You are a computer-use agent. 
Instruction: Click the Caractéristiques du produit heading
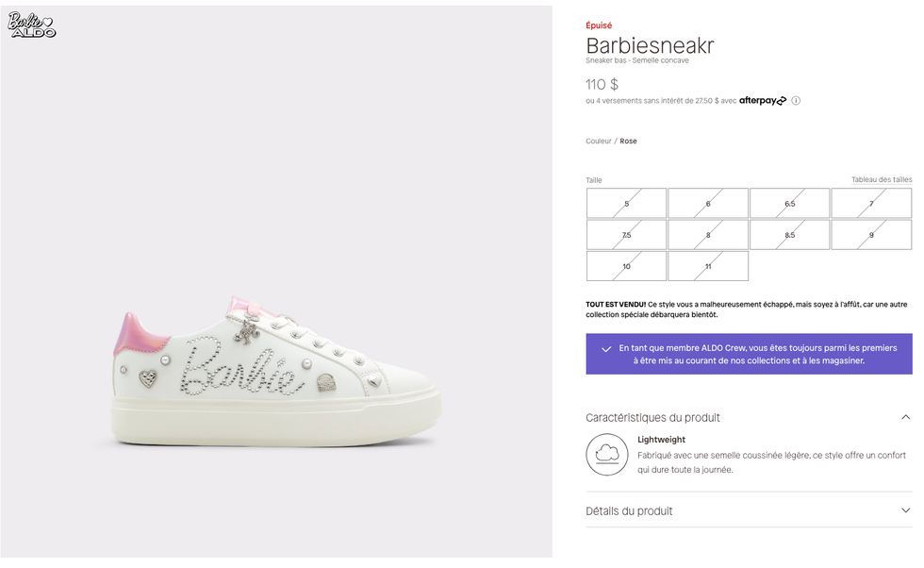(x=652, y=417)
